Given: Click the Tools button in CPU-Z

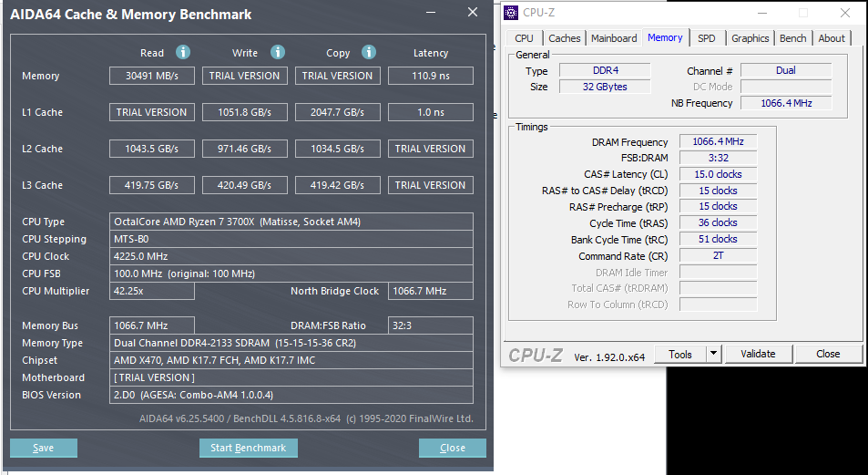Looking at the screenshot, I should (680, 354).
